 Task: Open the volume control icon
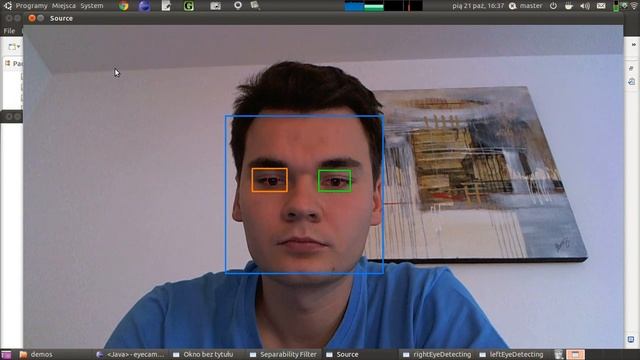tap(585, 6)
